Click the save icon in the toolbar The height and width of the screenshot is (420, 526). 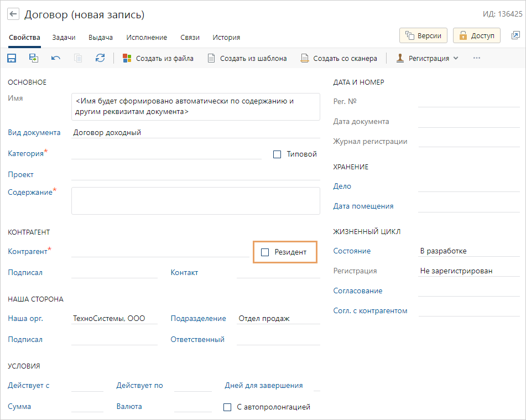point(12,58)
